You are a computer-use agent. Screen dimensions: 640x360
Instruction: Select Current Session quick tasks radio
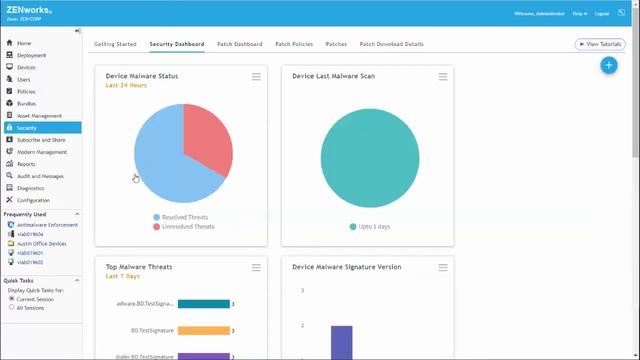coord(11,299)
